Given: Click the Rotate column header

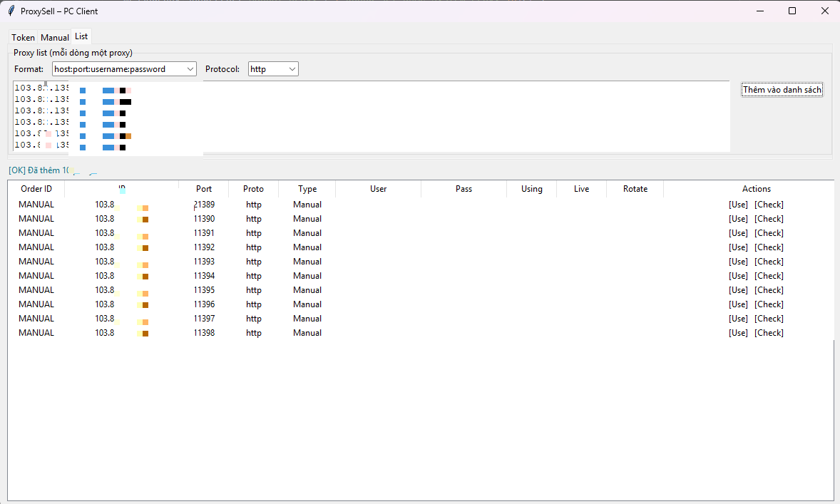Looking at the screenshot, I should click(635, 188).
